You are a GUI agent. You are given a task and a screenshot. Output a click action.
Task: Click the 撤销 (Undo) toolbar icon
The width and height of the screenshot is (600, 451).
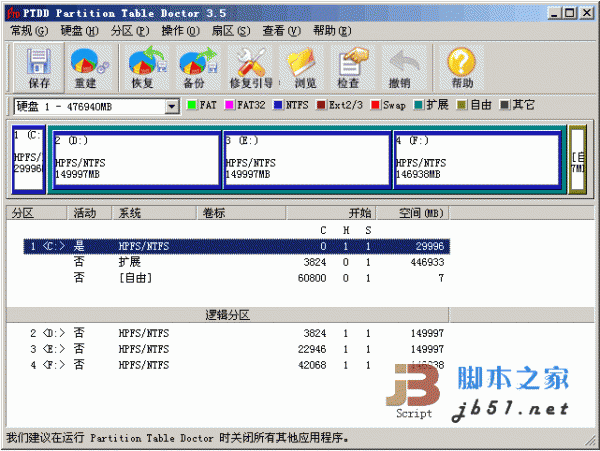point(404,67)
